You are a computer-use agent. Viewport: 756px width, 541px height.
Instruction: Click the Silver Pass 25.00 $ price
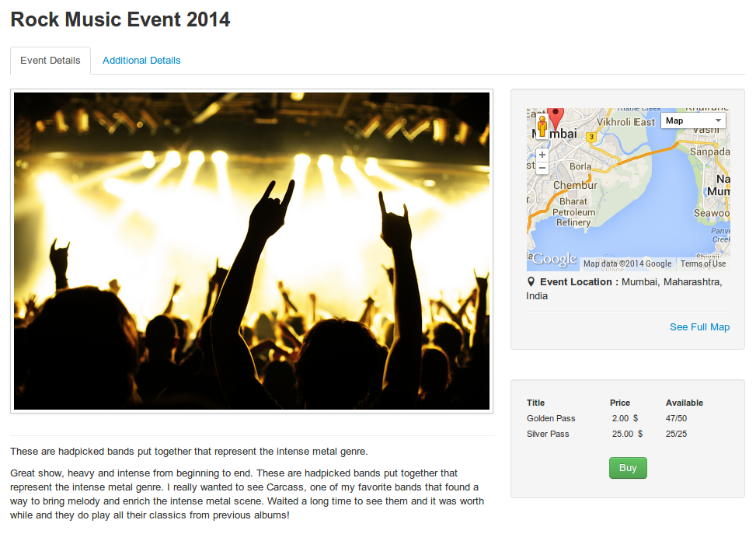pos(626,434)
